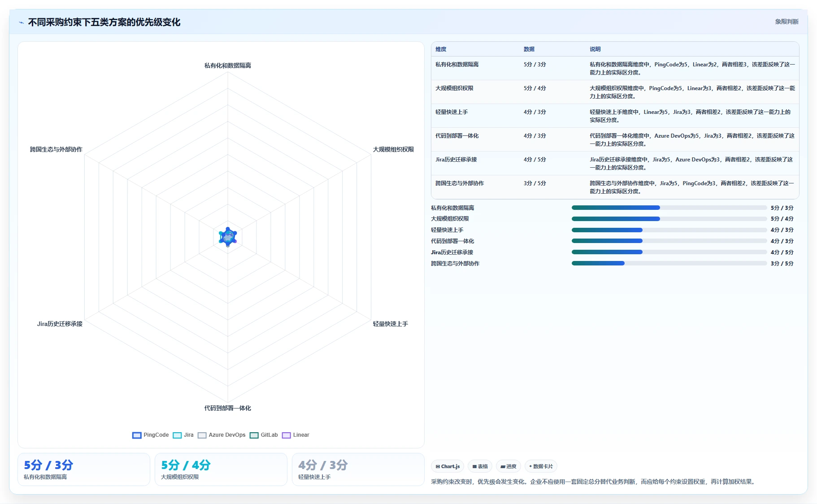Click the 说明 column header
This screenshot has height=504, width=817.
pos(595,49)
